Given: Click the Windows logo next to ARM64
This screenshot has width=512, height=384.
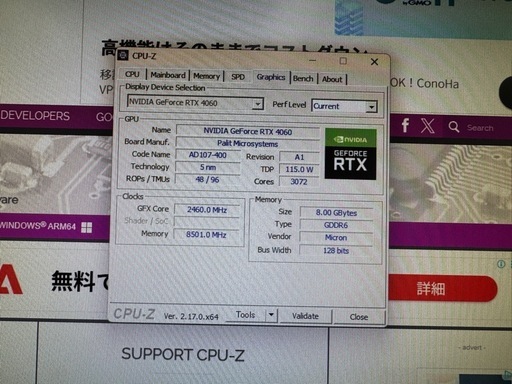Looking at the screenshot, I should [86, 227].
